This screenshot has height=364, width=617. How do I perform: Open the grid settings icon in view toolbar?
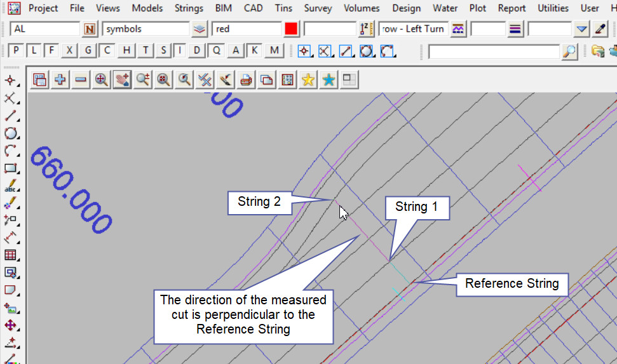[287, 80]
